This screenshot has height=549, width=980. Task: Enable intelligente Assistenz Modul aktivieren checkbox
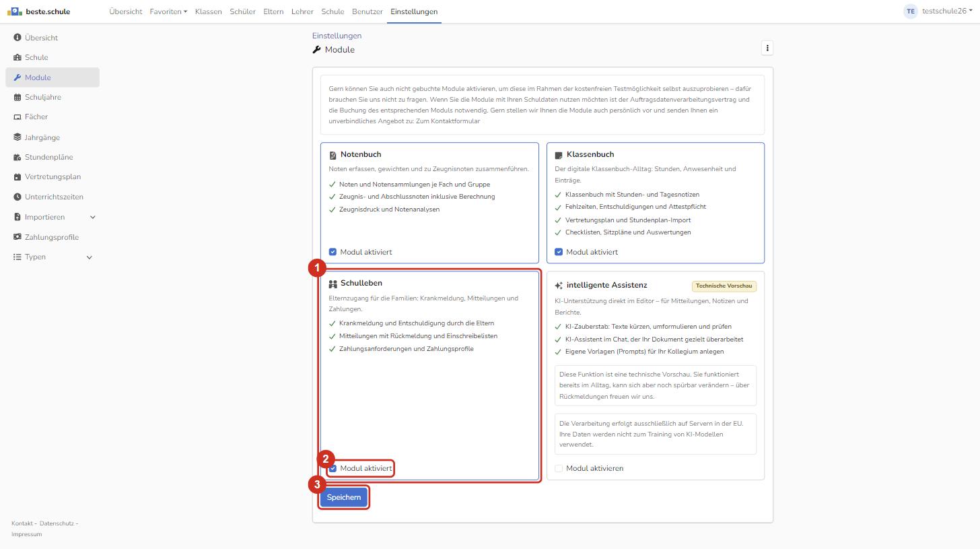tap(559, 468)
